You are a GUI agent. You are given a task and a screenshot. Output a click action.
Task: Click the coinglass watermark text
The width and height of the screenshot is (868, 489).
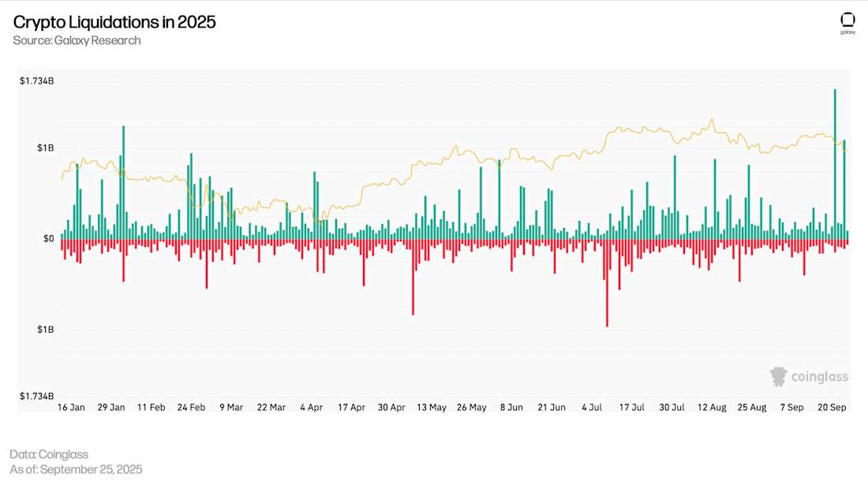(x=819, y=377)
